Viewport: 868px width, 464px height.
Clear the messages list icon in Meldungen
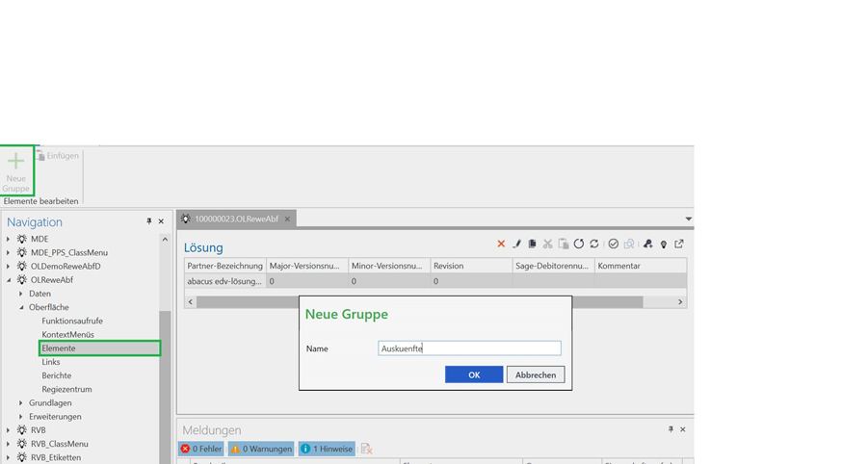(x=366, y=449)
